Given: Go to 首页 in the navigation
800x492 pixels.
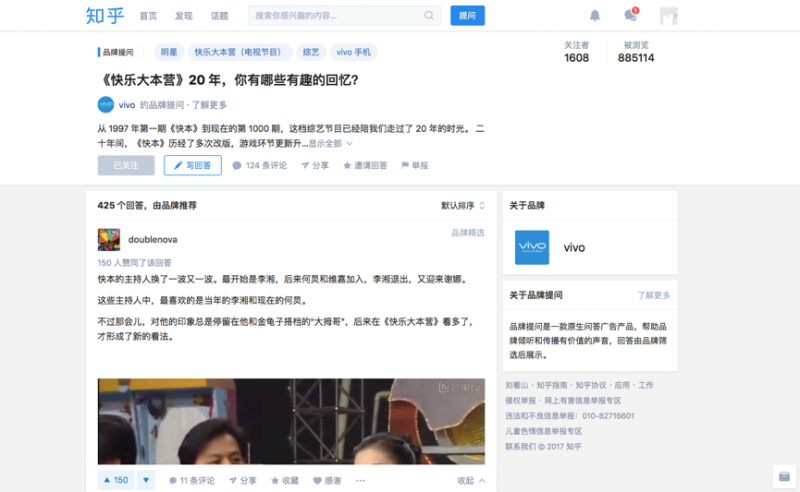Looking at the screenshot, I should tap(148, 16).
